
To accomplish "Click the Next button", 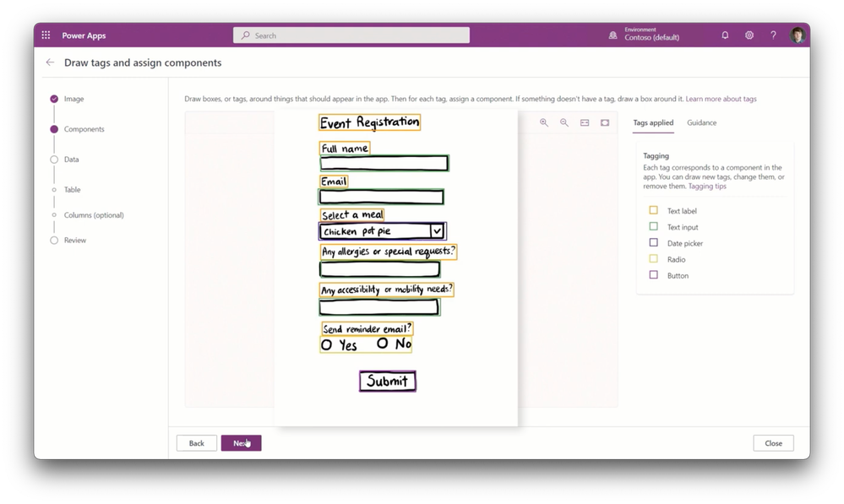I will pyautogui.click(x=241, y=443).
